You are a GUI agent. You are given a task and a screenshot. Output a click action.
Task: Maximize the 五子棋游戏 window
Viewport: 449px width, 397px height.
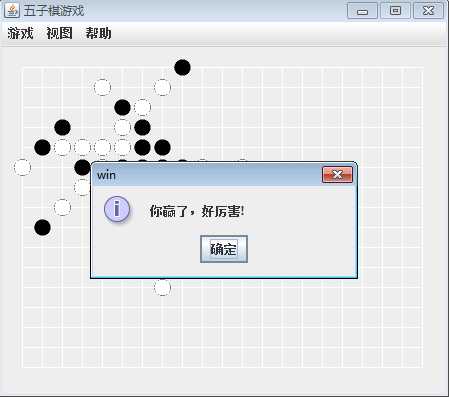point(395,11)
